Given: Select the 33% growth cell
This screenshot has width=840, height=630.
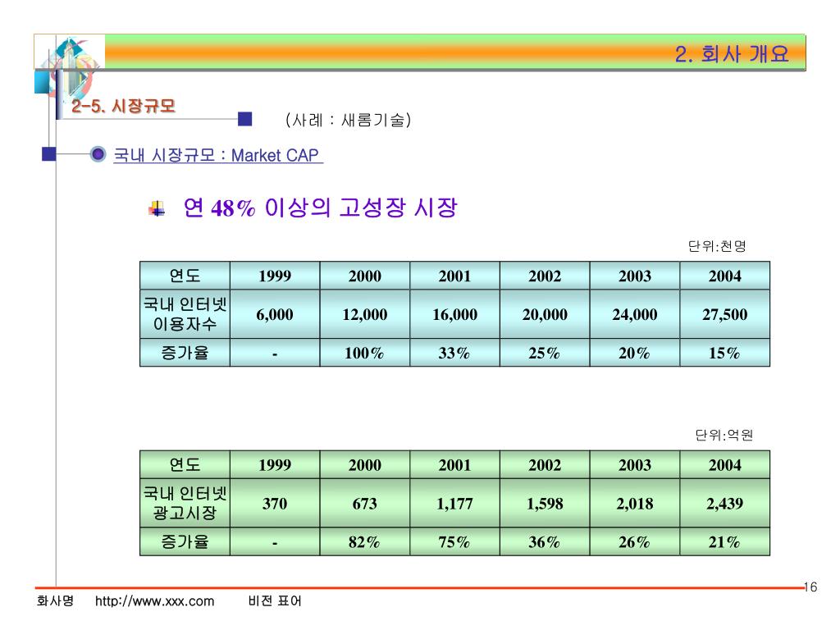Looking at the screenshot, I should pyautogui.click(x=454, y=353).
